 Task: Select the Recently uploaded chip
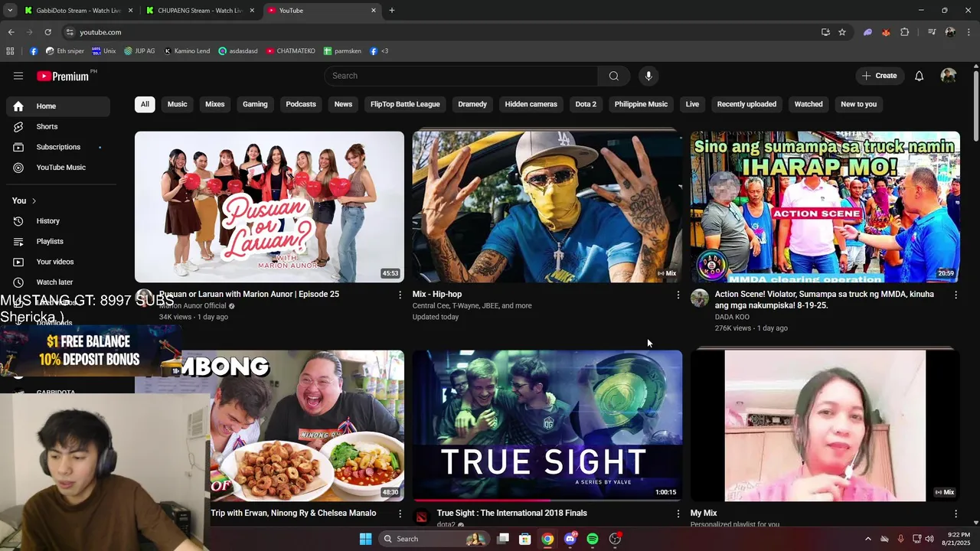tap(746, 104)
